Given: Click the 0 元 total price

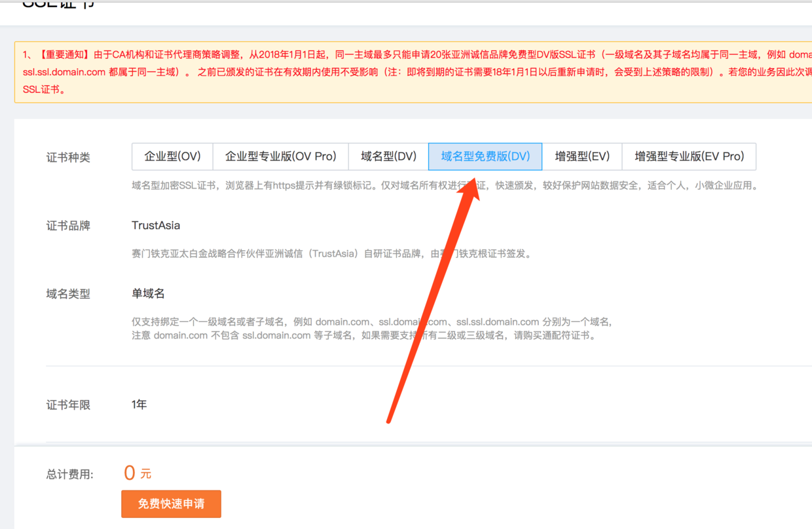Looking at the screenshot, I should 138,473.
